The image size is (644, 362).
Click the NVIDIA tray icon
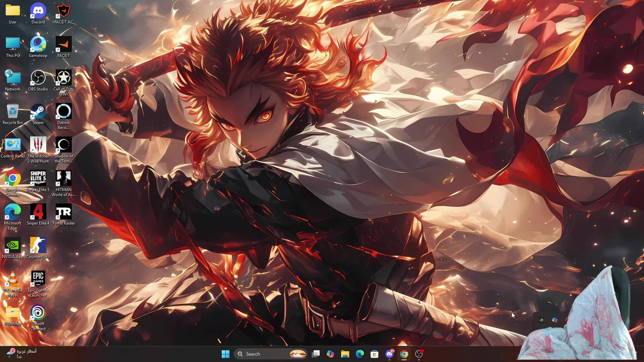point(541,320)
